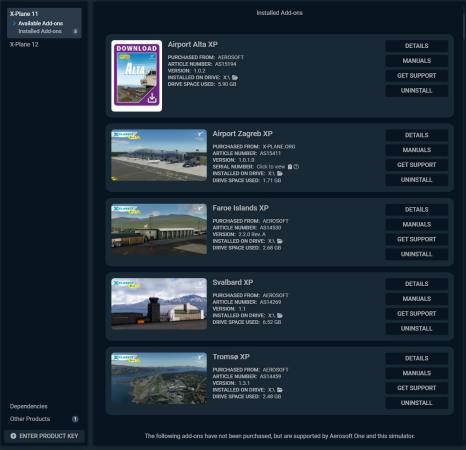
Task: Open Manuals for Svalbard XP
Action: (x=417, y=299)
